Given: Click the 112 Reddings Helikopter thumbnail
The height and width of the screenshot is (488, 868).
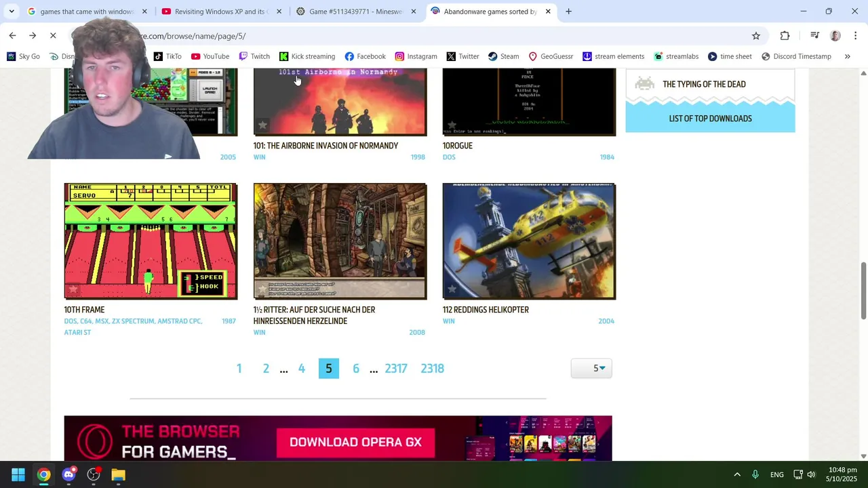Looking at the screenshot, I should 529,241.
